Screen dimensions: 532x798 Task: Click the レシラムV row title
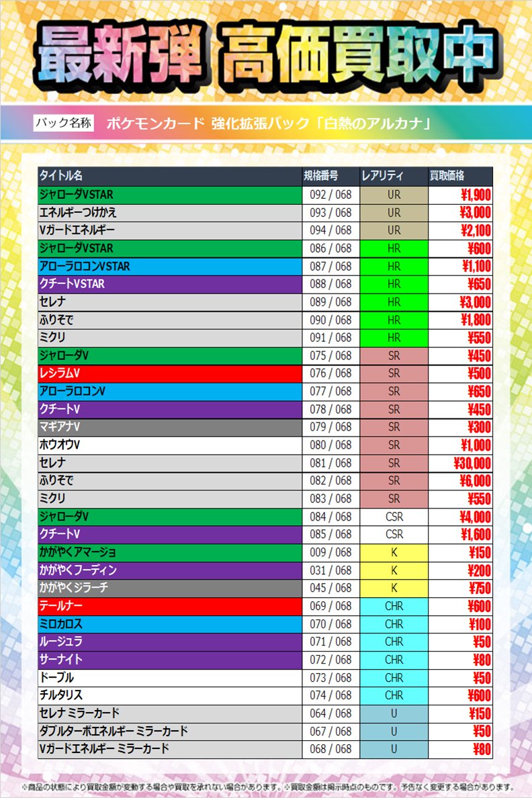[60, 373]
